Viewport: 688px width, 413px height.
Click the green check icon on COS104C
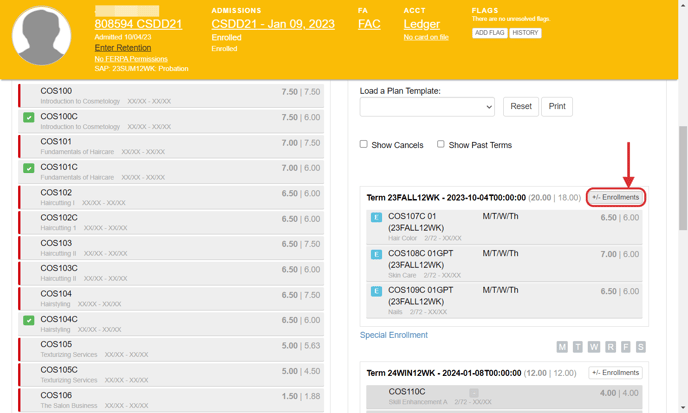tap(29, 321)
